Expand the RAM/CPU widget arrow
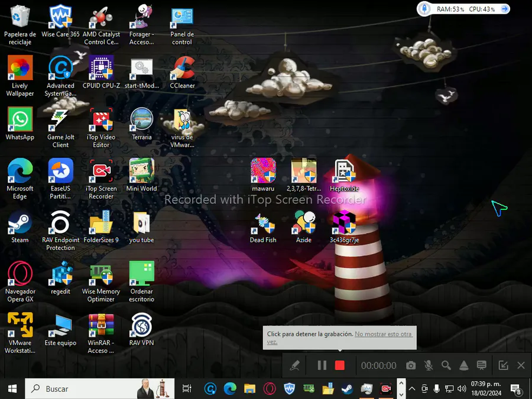532x399 pixels. click(x=505, y=9)
